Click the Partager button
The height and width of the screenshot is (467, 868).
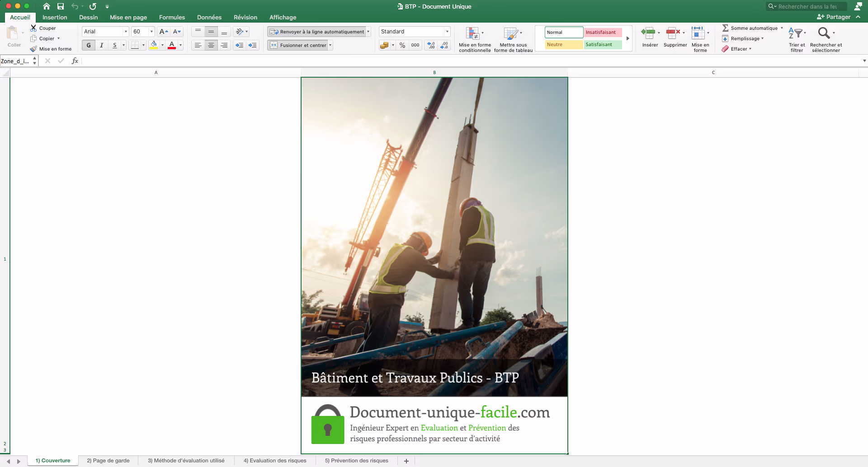click(x=834, y=17)
